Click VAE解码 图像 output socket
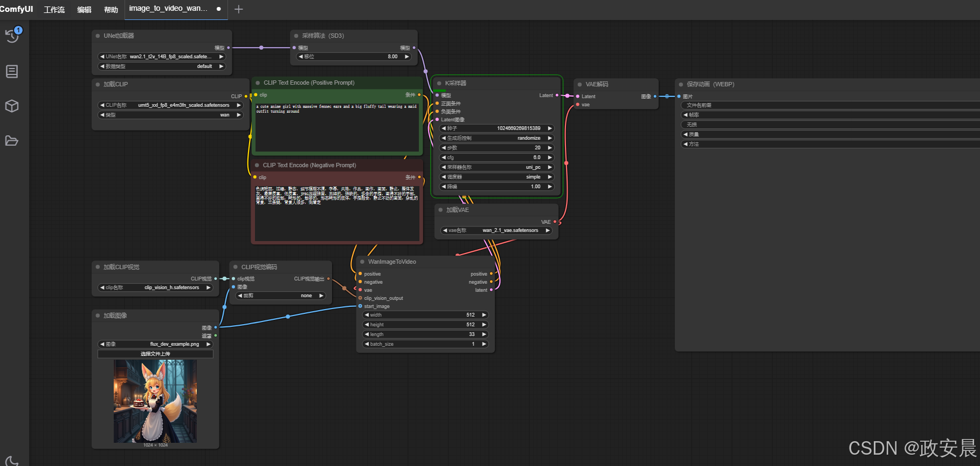 pos(655,97)
